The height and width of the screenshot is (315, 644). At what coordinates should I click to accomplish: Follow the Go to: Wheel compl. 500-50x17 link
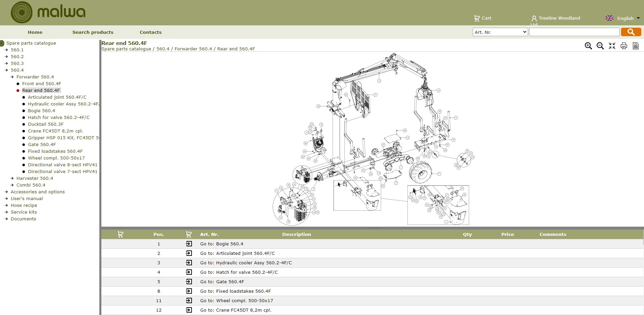[x=236, y=300]
